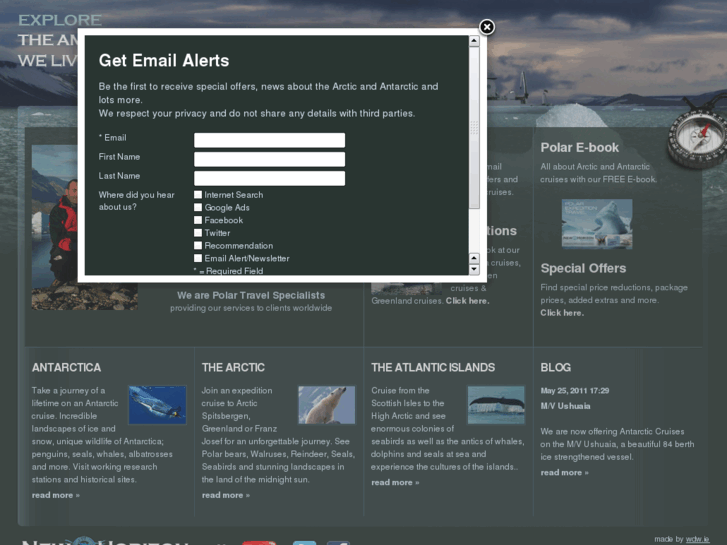Click the compass icon beside Polar E-book
The image size is (727, 545).
(697, 135)
